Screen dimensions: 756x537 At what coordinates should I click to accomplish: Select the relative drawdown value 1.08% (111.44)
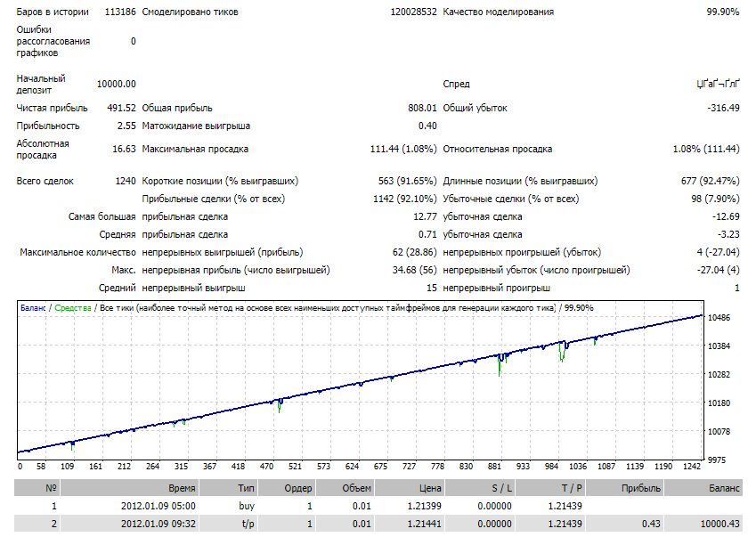[706, 149]
